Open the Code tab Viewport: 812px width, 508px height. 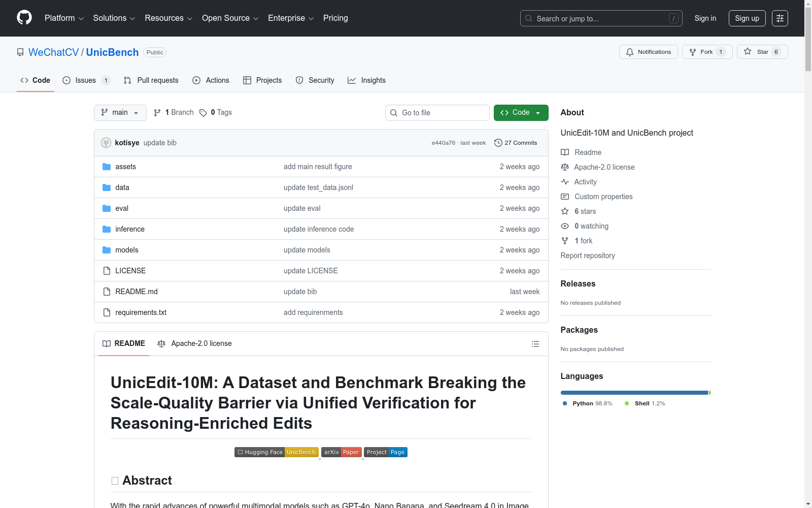(x=36, y=80)
